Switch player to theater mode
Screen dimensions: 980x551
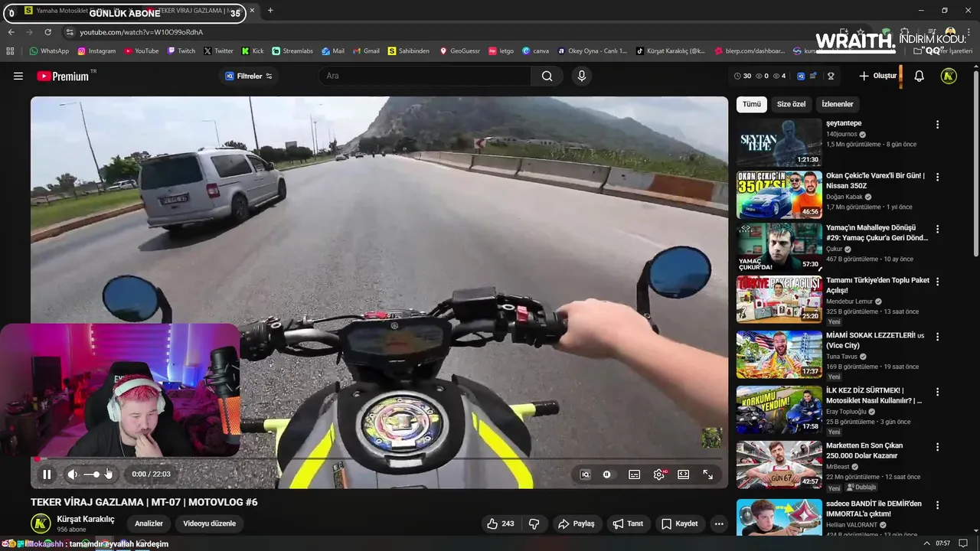(684, 474)
